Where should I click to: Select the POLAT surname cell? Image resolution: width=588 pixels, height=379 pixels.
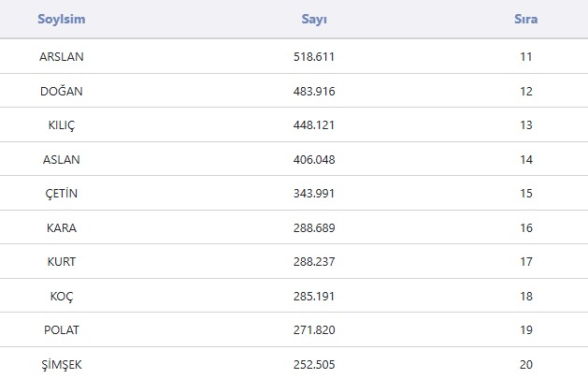pos(62,330)
